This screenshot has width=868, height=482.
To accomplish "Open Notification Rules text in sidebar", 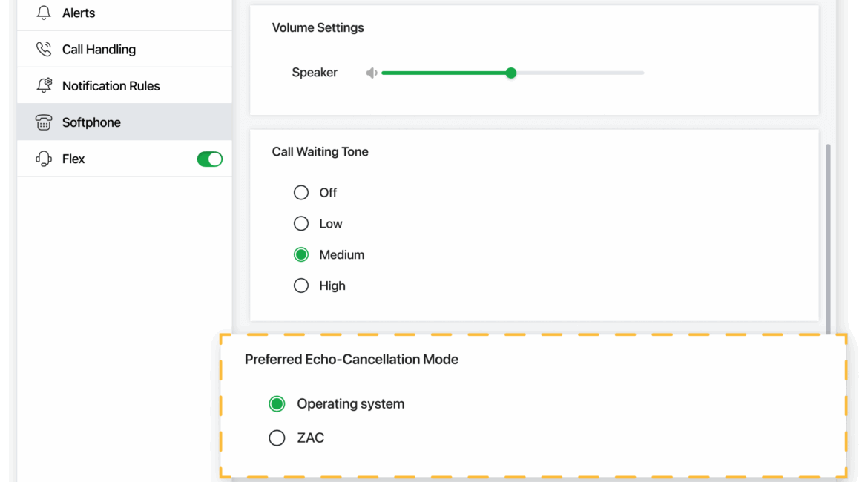I will click(111, 86).
